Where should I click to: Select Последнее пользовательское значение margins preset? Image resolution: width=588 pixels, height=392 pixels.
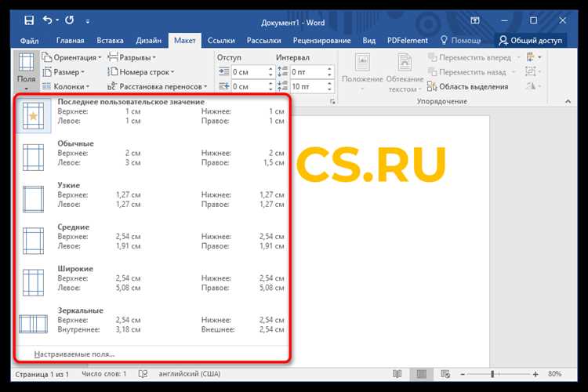click(152, 115)
